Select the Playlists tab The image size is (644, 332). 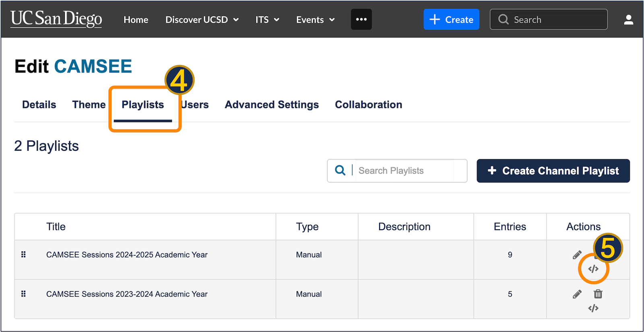click(x=143, y=105)
